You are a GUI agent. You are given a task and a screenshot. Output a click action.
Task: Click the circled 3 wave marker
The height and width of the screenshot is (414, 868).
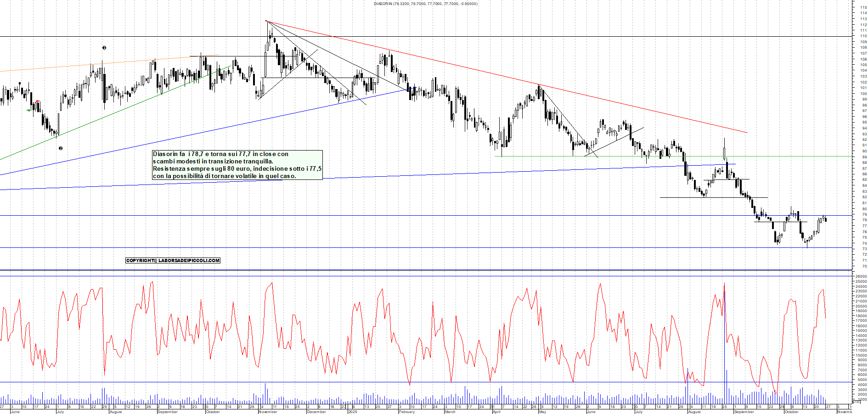pyautogui.click(x=104, y=48)
